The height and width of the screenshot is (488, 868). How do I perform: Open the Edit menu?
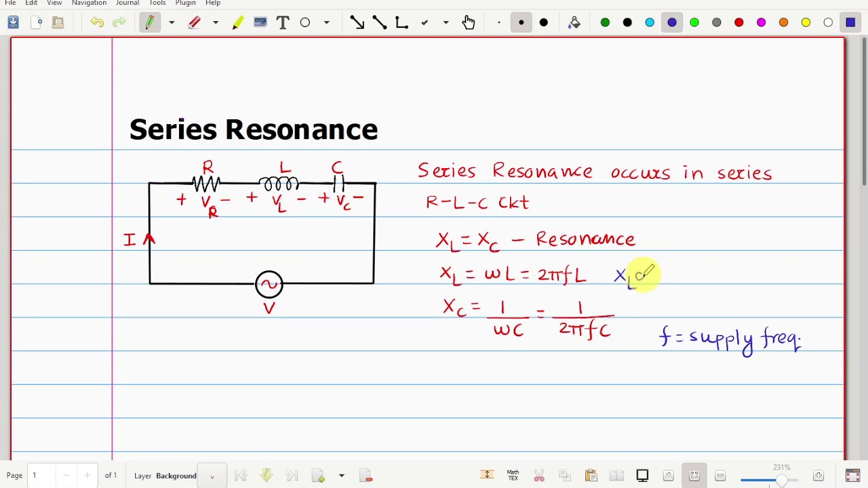point(31,3)
